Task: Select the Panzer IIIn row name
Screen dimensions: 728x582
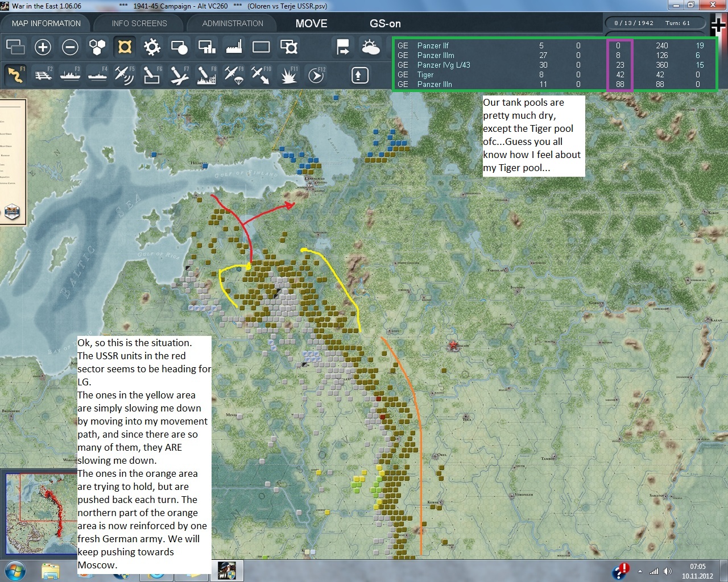Action: tap(435, 84)
